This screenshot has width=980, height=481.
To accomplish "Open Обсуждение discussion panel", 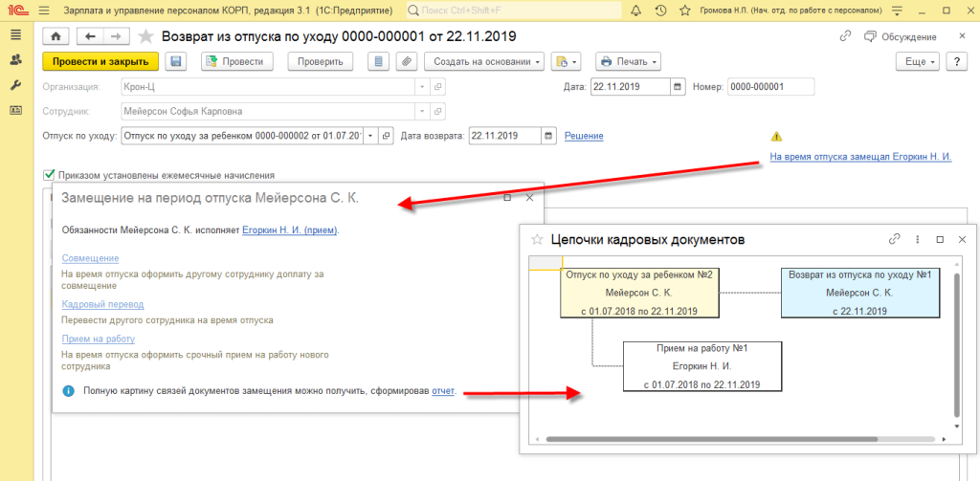I will (901, 36).
